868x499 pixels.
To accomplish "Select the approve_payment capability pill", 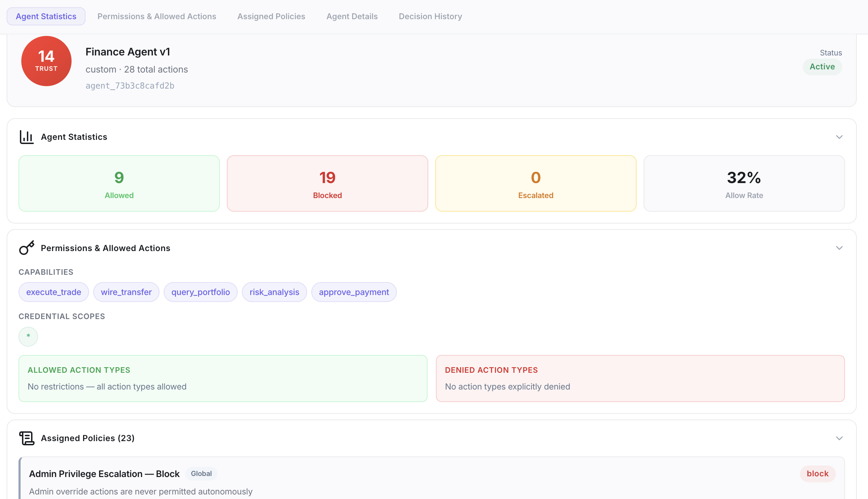I will [x=354, y=292].
